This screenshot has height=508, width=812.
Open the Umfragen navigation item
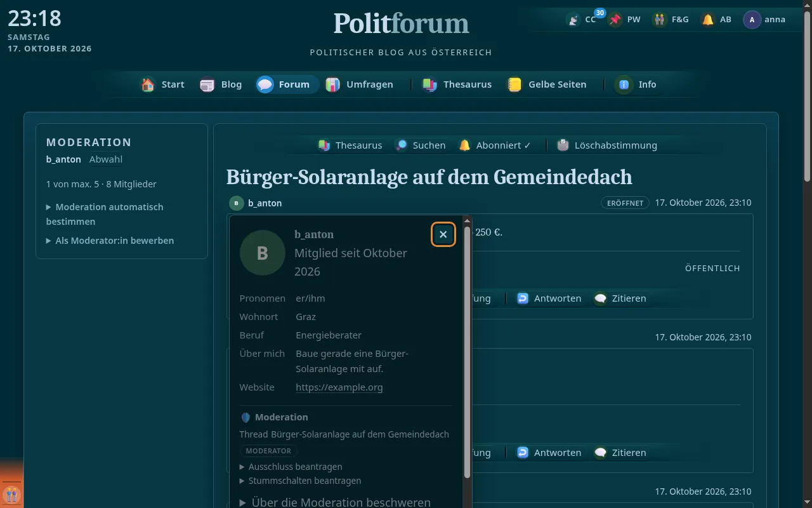click(x=360, y=84)
